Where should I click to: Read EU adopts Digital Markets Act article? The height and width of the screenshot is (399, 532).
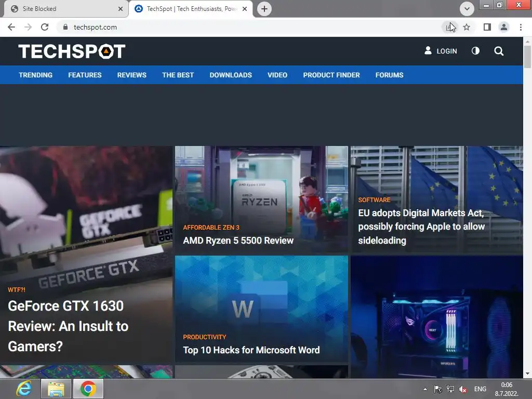tap(421, 227)
